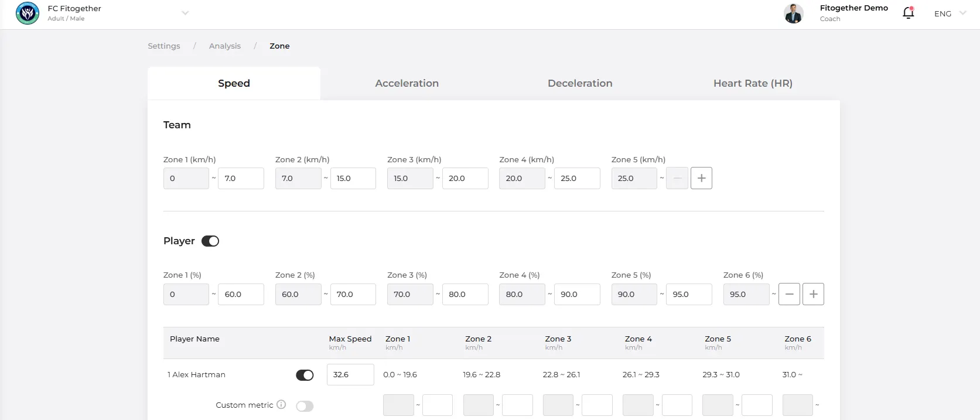Toggle the Player zone switch off

pos(210,241)
